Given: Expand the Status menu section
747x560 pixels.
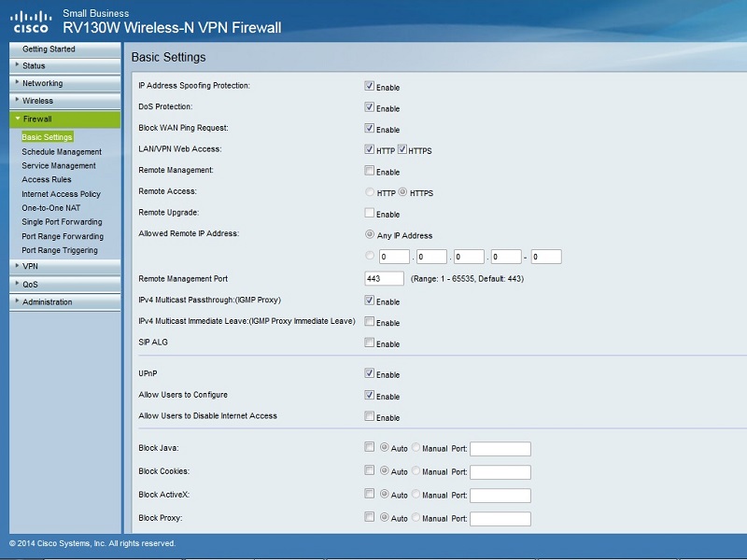Looking at the screenshot, I should coord(34,66).
